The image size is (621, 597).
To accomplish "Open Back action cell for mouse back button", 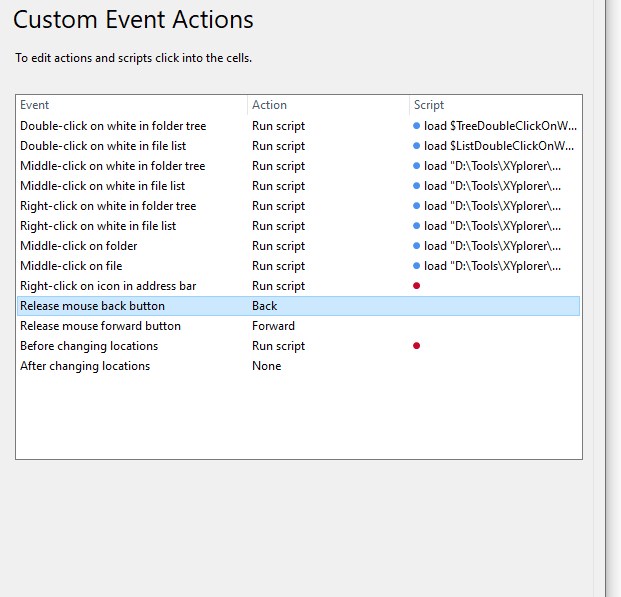I will (x=265, y=306).
